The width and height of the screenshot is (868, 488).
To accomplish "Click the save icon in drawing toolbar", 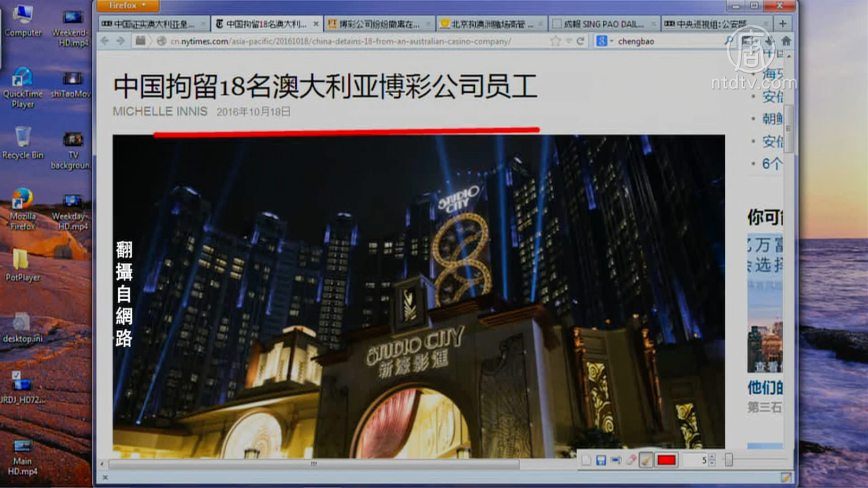I will pyautogui.click(x=601, y=460).
